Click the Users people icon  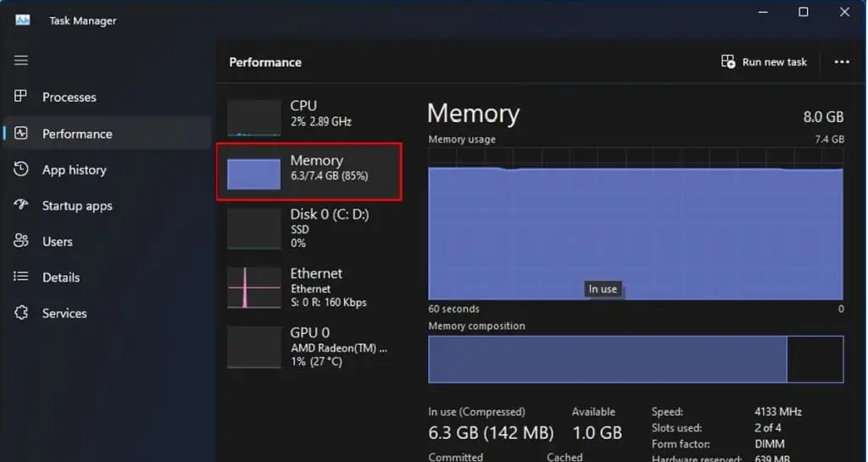coord(21,242)
